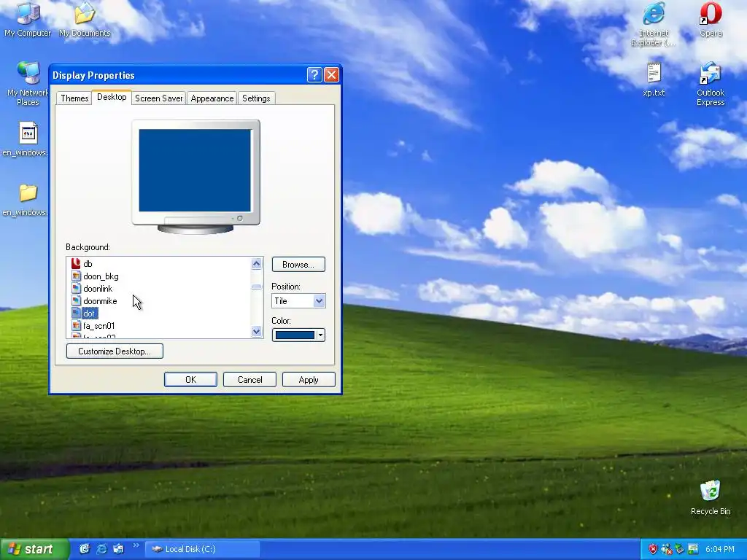Switch to the Screen Saver tab
The width and height of the screenshot is (747, 560).
[158, 98]
